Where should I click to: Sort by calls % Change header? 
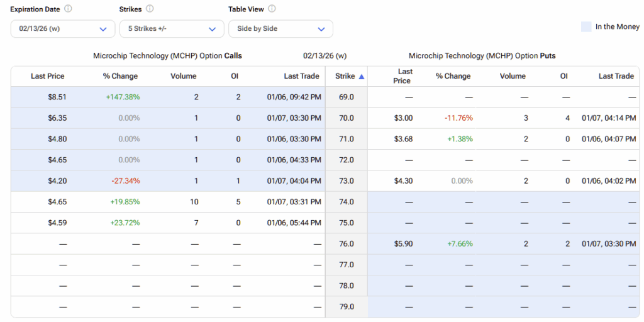[x=120, y=76]
